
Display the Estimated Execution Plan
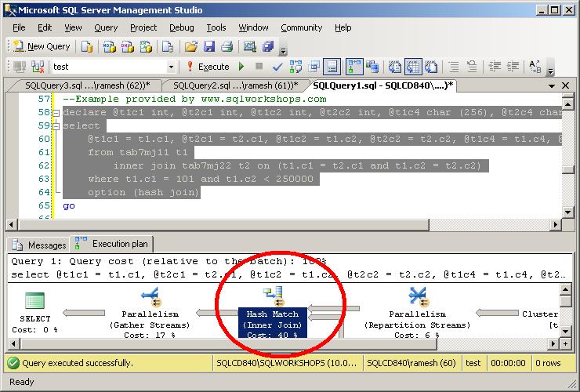pyautogui.click(x=295, y=67)
